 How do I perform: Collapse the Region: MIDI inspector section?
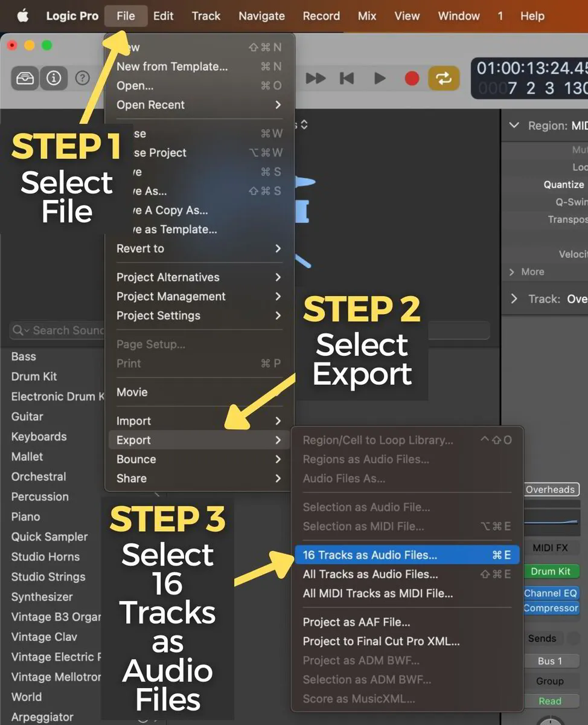[x=514, y=126]
